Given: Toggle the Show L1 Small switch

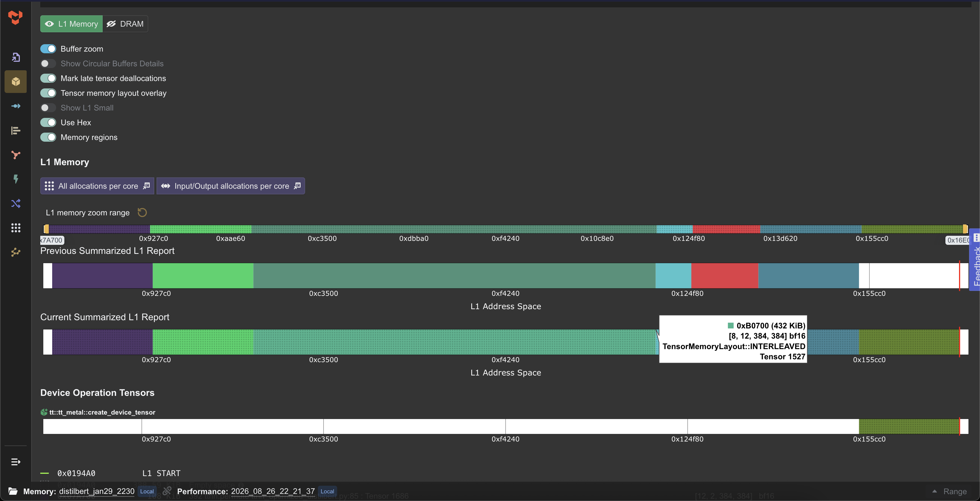Looking at the screenshot, I should coord(48,108).
